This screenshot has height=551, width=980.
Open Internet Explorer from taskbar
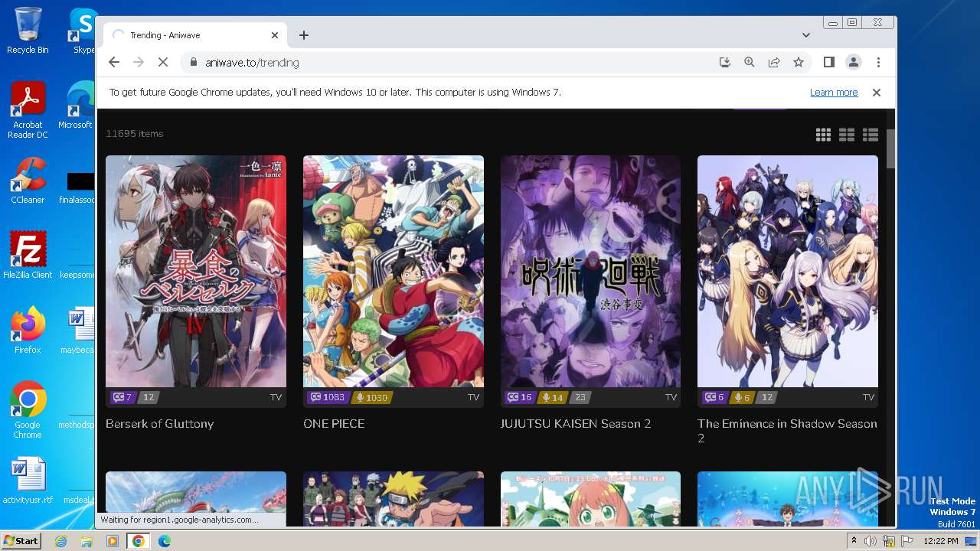(60, 541)
